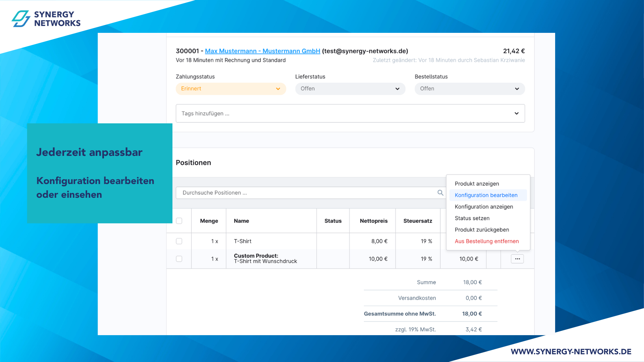Click the zzgl. 19% MwSt. value 3,42 €
Image resolution: width=644 pixels, height=362 pixels.
[474, 329]
